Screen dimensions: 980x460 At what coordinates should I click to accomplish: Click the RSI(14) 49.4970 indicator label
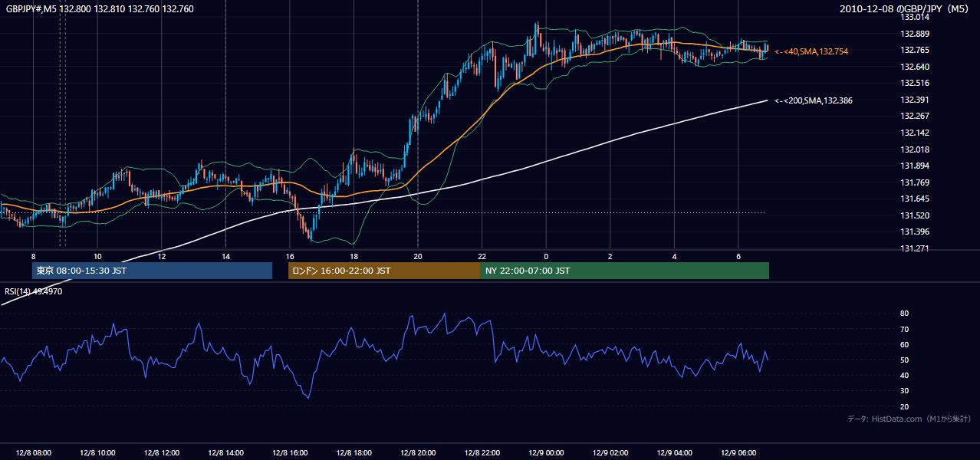(34, 291)
